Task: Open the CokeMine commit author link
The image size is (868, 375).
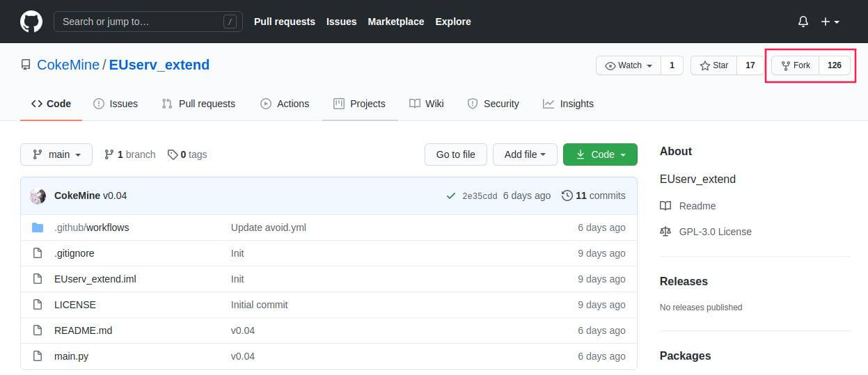Action: (x=77, y=196)
